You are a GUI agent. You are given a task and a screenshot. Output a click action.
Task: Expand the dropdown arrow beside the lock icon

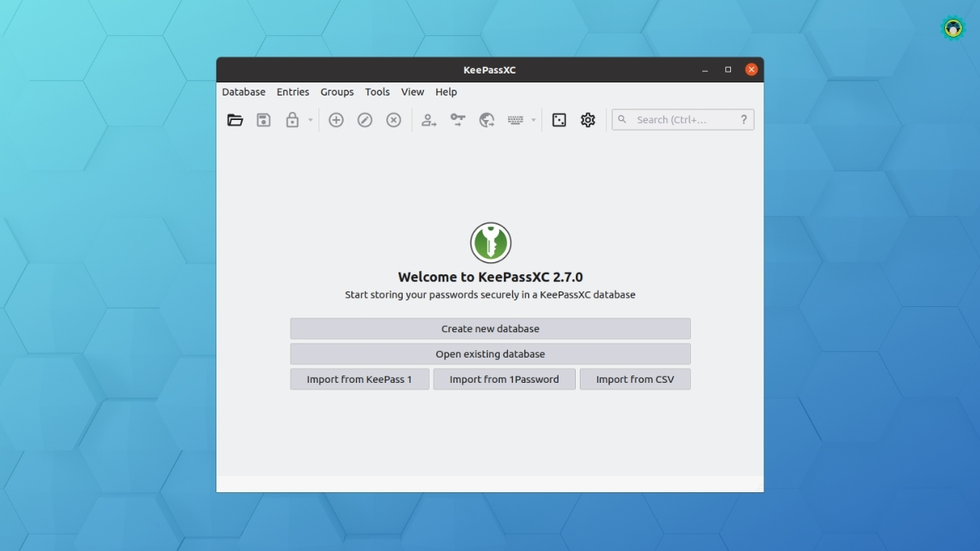tap(310, 121)
